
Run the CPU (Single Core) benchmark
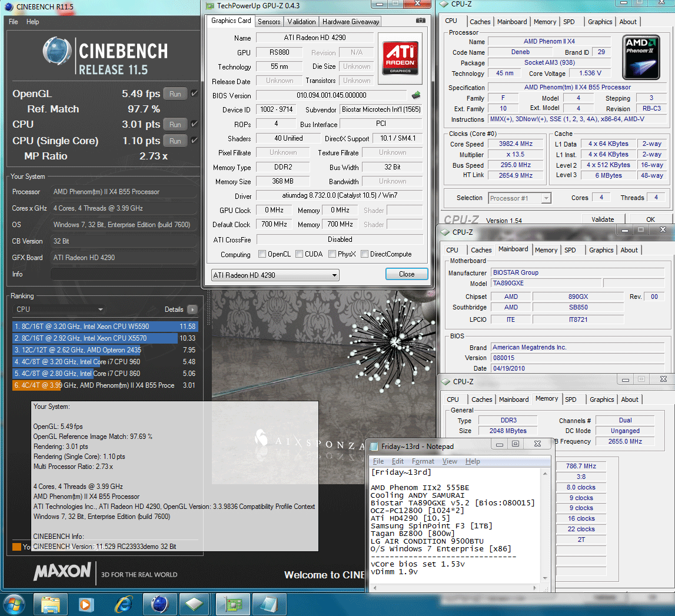coord(175,141)
